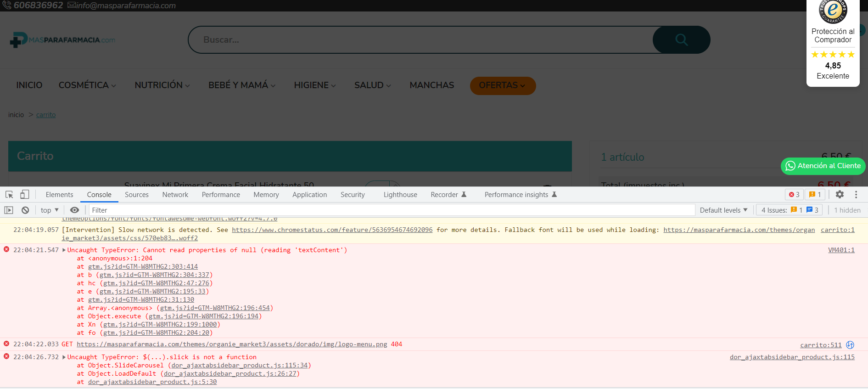Screen dimensions: 868x389
Task: Open the VM401:1 source link
Action: click(841, 250)
